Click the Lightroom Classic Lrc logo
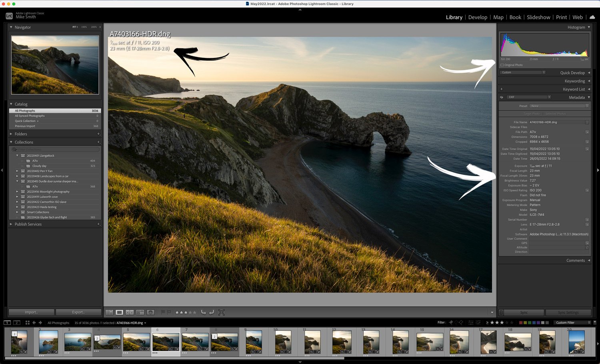Screen dimensions: 600x364 click(9, 16)
